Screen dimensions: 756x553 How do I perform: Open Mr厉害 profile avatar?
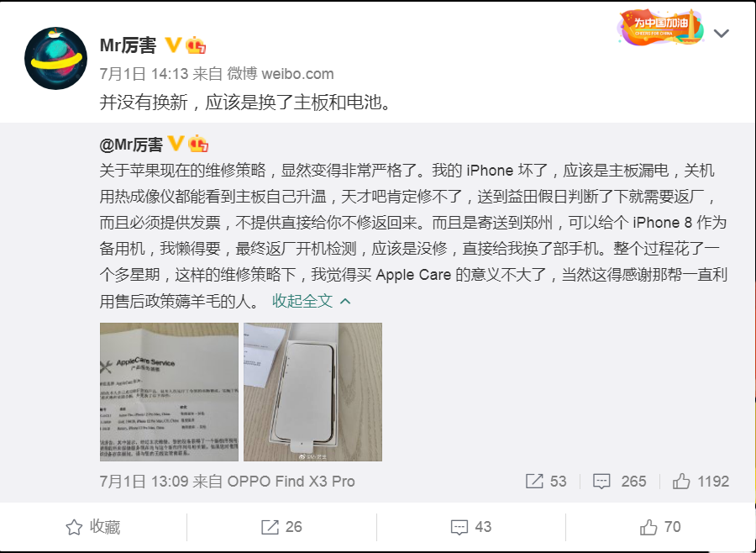[x=56, y=58]
